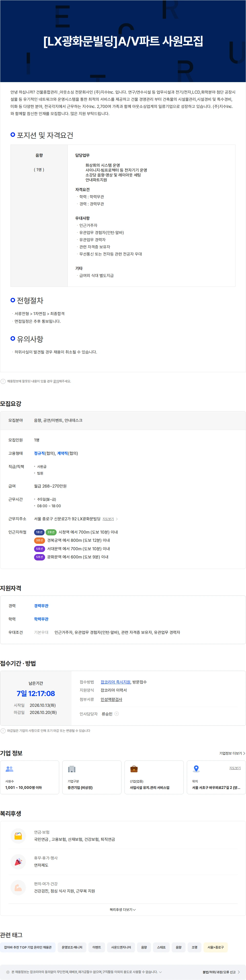
Task: Click the info icon beside 채용정보에 잘못된 내용
Action: (3, 381)
